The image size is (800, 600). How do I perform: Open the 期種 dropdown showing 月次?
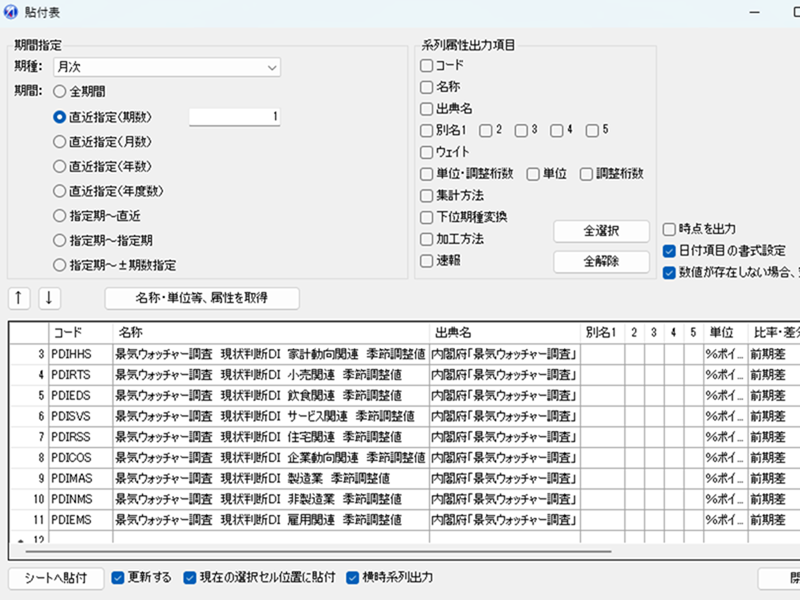coord(167,68)
